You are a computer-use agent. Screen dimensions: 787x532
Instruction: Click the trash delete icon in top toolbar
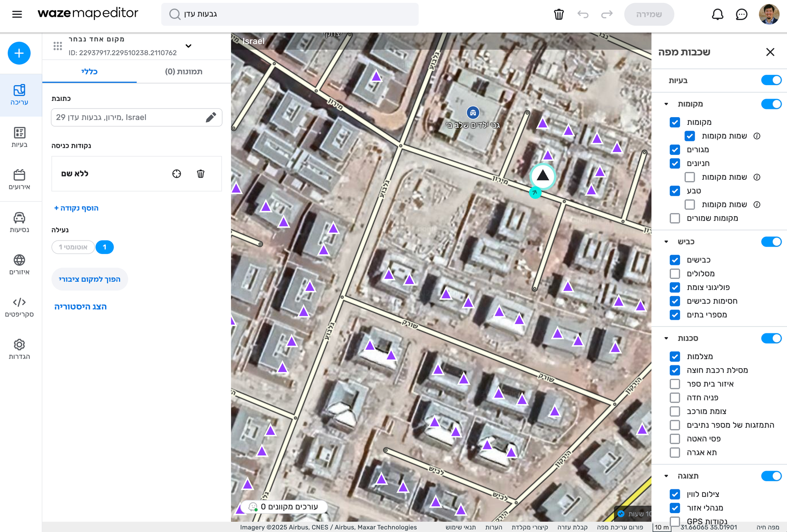coord(559,14)
